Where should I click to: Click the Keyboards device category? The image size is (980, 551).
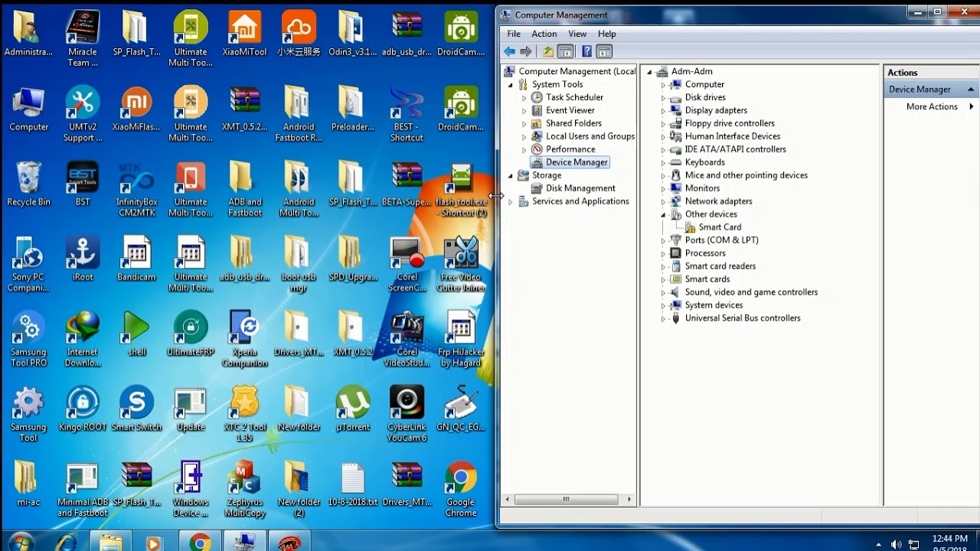point(704,162)
